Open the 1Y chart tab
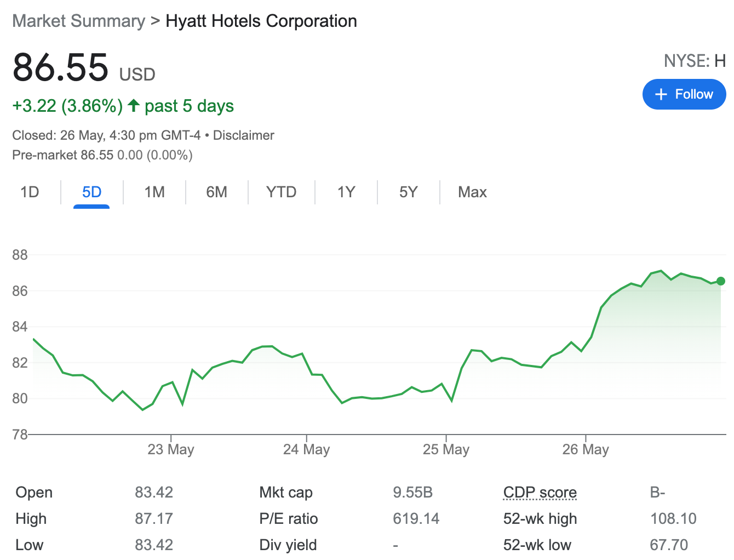The height and width of the screenshot is (560, 734). coord(346,192)
